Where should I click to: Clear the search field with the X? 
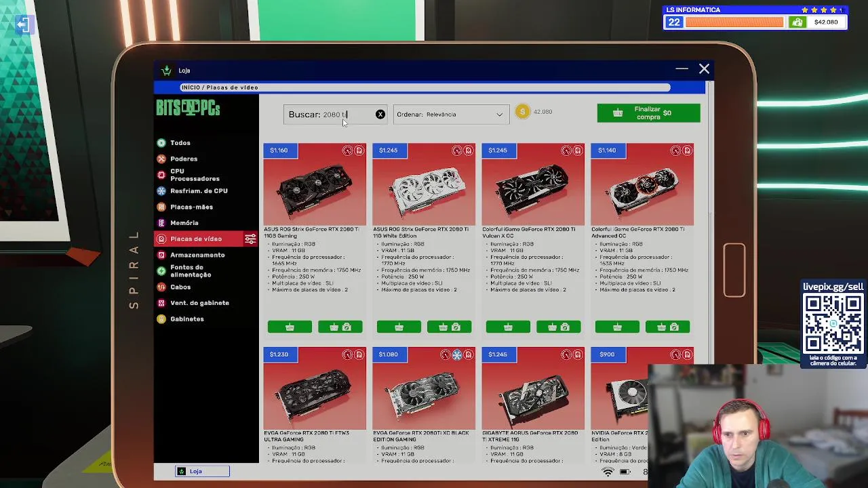[x=380, y=115]
